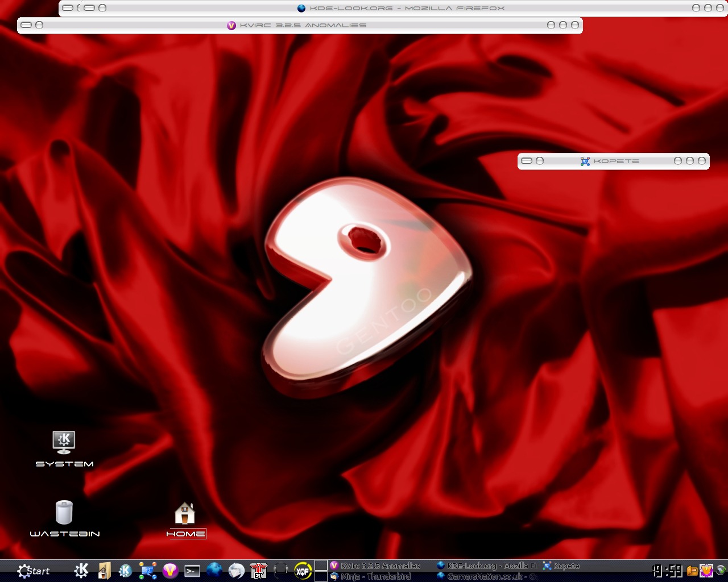Close the Kopete window
The image size is (728, 582).
[x=702, y=161]
